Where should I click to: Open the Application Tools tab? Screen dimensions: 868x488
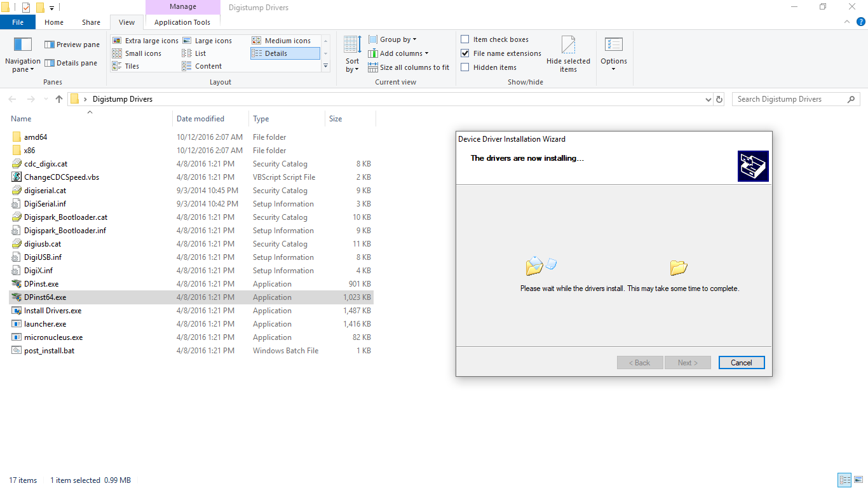click(x=182, y=22)
